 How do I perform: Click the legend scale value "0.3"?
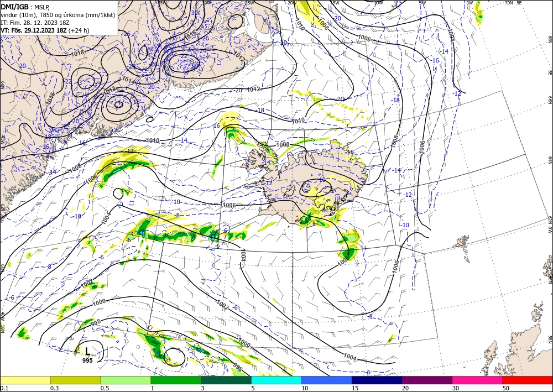[54, 388]
